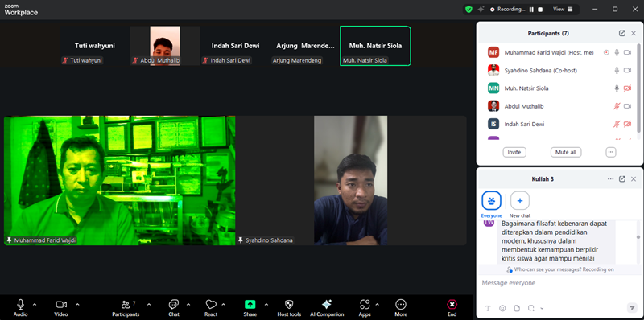This screenshot has height=320, width=644.
Task: Click the chat message scrollbar
Action: pos(638,236)
